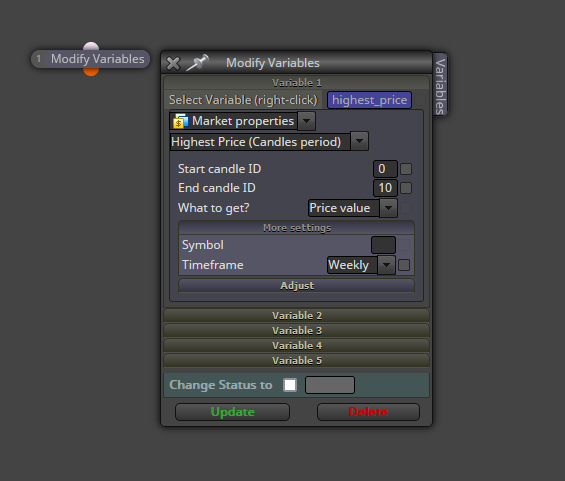Click the green Update button
Screen dimensions: 565x481
tap(232, 412)
